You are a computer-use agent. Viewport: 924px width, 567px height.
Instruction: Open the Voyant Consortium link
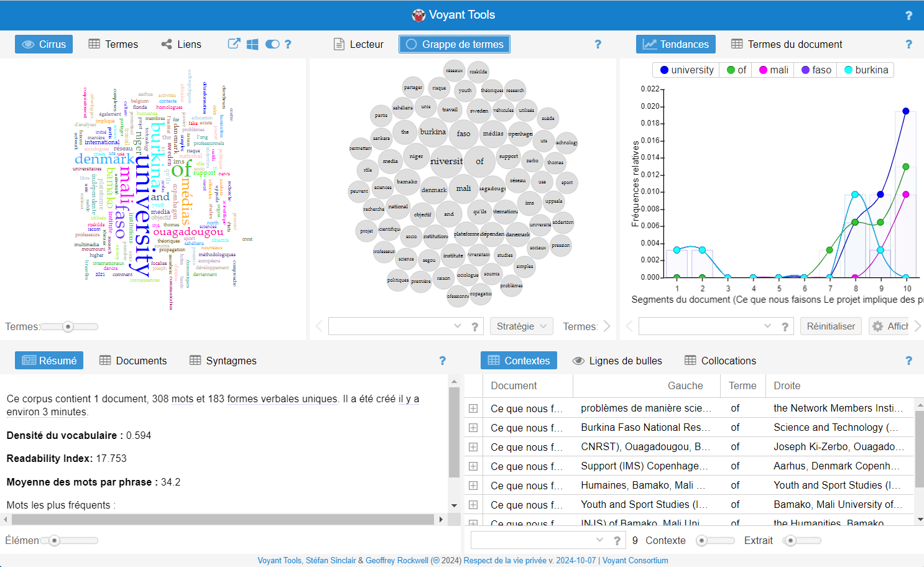635,560
